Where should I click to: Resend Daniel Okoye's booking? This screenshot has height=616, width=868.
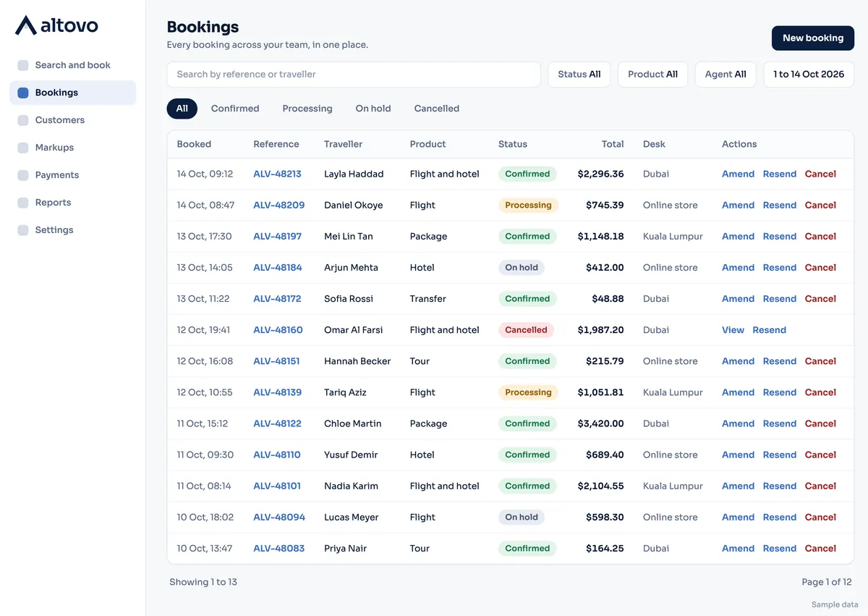[x=780, y=205]
